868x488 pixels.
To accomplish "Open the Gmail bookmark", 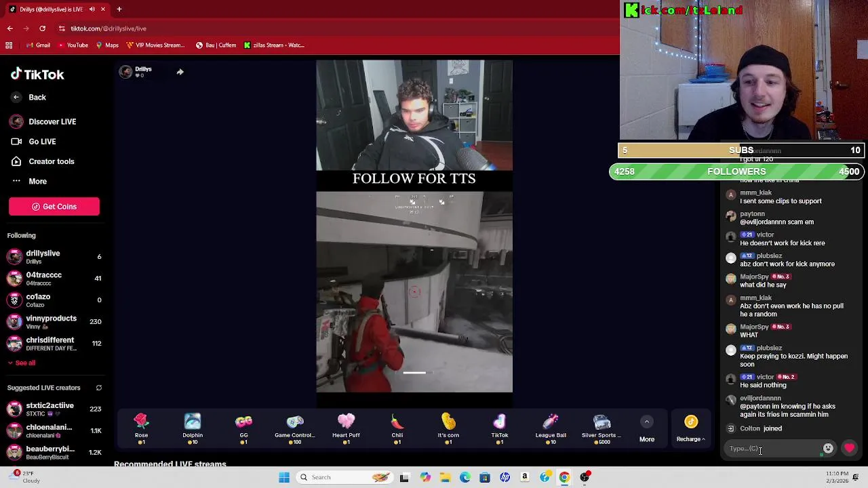I will pyautogui.click(x=38, y=45).
